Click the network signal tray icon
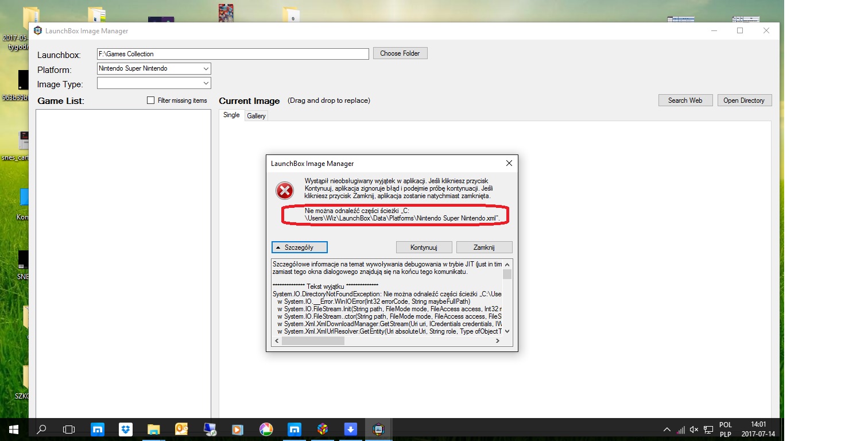The height and width of the screenshot is (441, 868). [680, 430]
